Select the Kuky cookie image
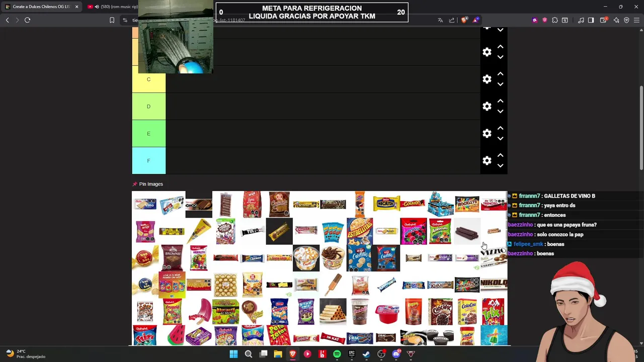This screenshot has width=644, height=362. pyautogui.click(x=440, y=285)
